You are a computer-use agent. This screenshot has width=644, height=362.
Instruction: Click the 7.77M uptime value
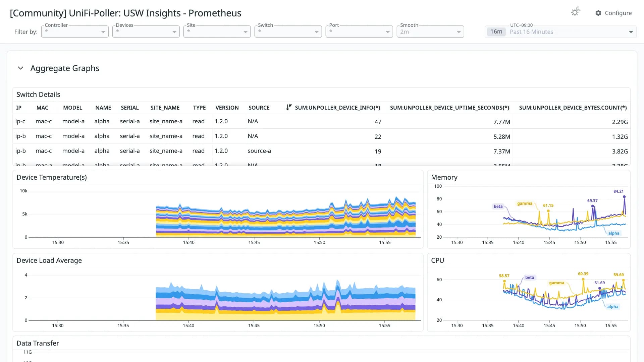click(501, 122)
